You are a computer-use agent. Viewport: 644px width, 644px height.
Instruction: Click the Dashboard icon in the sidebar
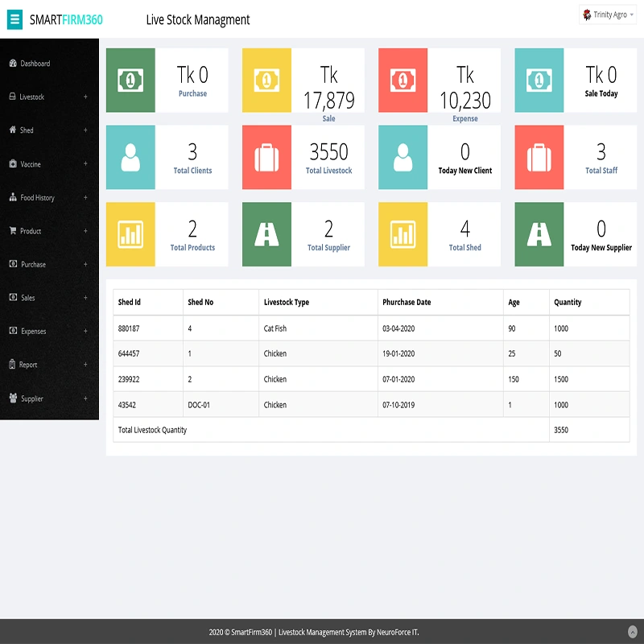point(11,64)
